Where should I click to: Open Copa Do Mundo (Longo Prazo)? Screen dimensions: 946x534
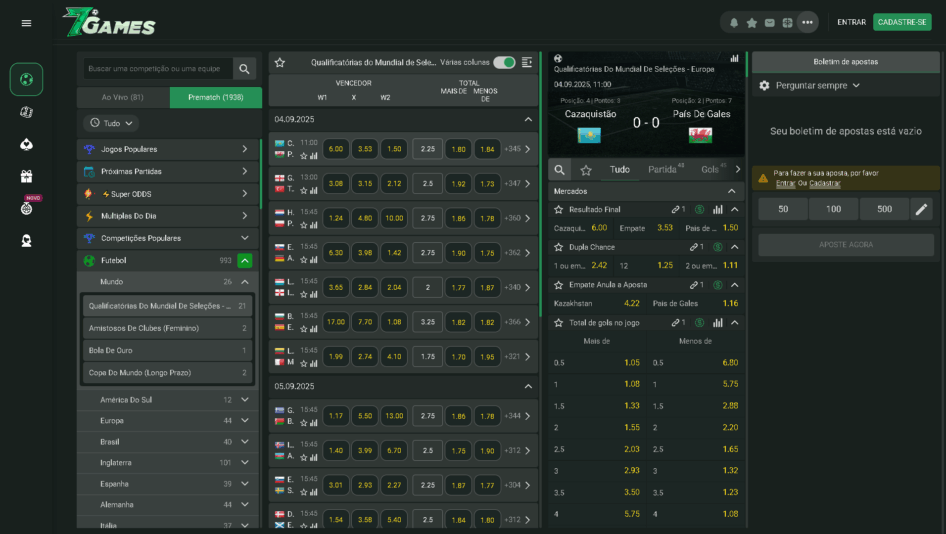[x=168, y=373]
